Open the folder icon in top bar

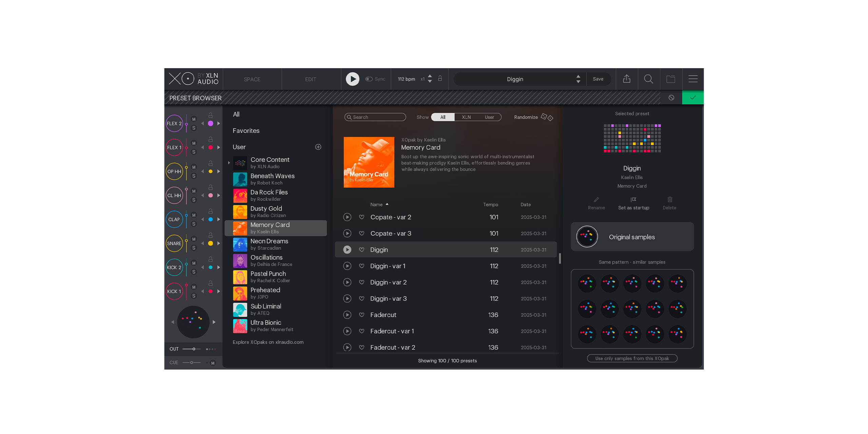pyautogui.click(x=671, y=79)
